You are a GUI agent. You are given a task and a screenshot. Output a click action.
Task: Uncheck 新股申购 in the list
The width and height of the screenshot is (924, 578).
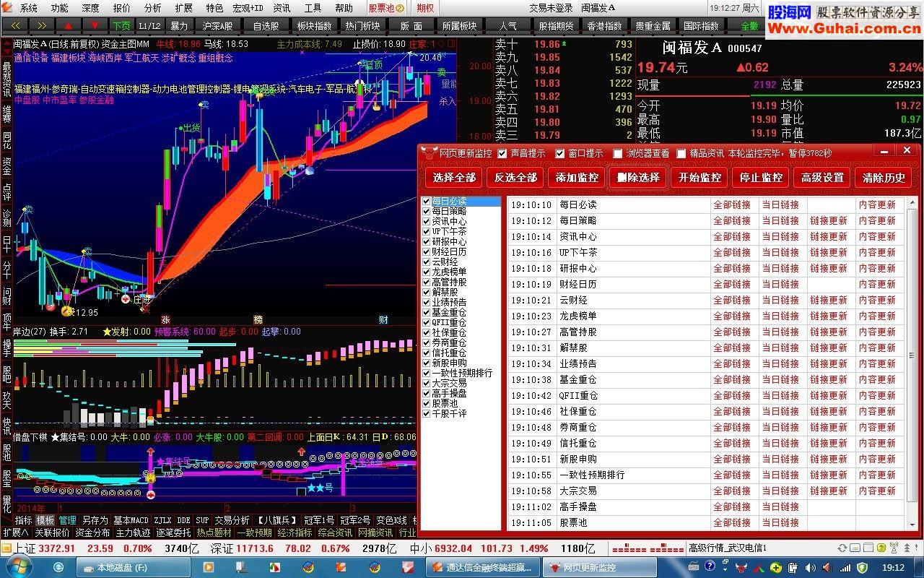coord(427,363)
